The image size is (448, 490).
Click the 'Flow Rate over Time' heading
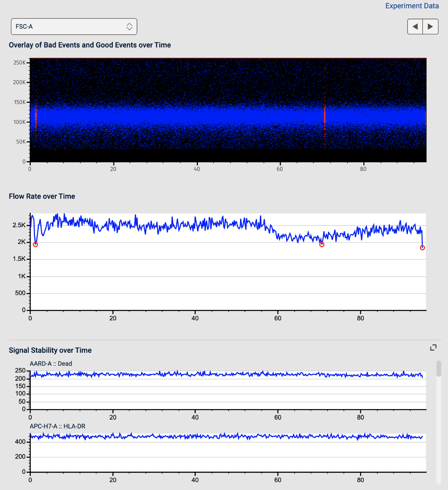[x=42, y=196]
